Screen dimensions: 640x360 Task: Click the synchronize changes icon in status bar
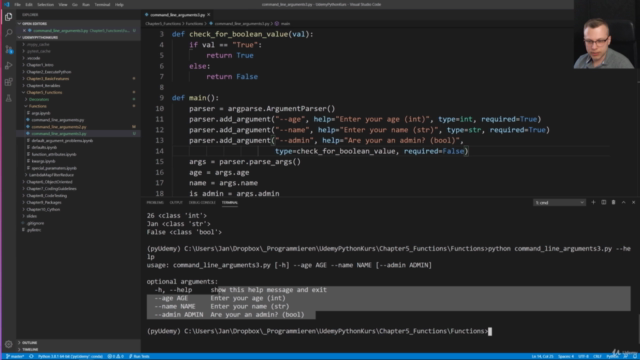tap(31, 356)
